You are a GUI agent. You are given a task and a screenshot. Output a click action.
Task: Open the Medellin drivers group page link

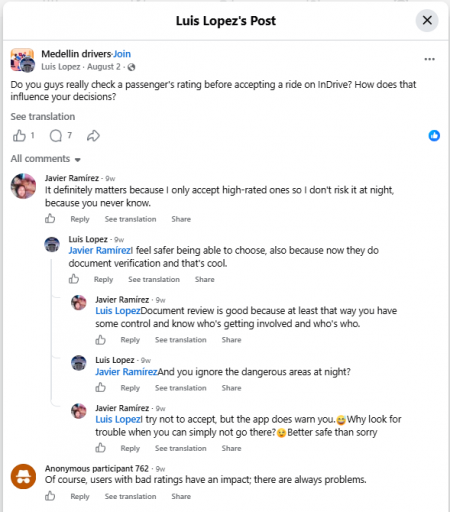(x=76, y=54)
